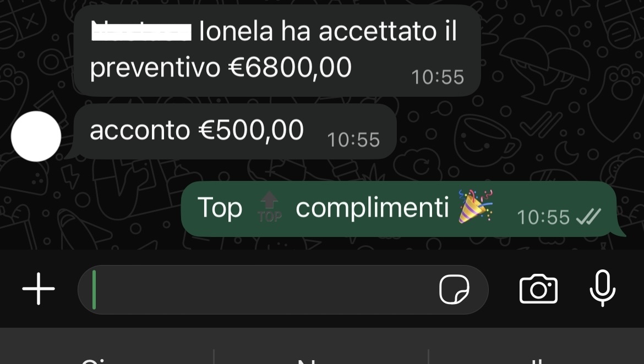The height and width of the screenshot is (364, 644).
Task: Tap the TOP arrow emoji
Action: [269, 207]
